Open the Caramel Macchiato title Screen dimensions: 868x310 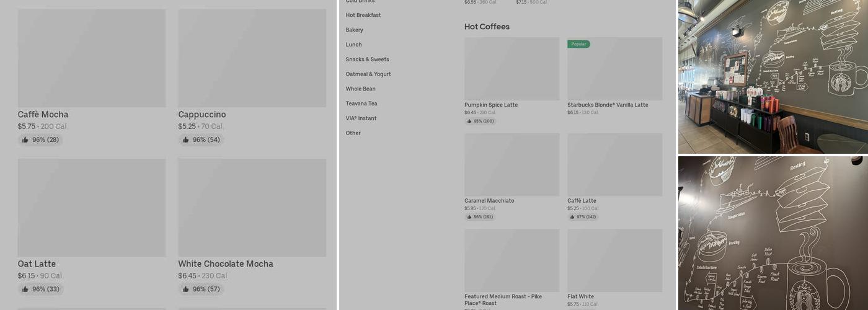489,201
